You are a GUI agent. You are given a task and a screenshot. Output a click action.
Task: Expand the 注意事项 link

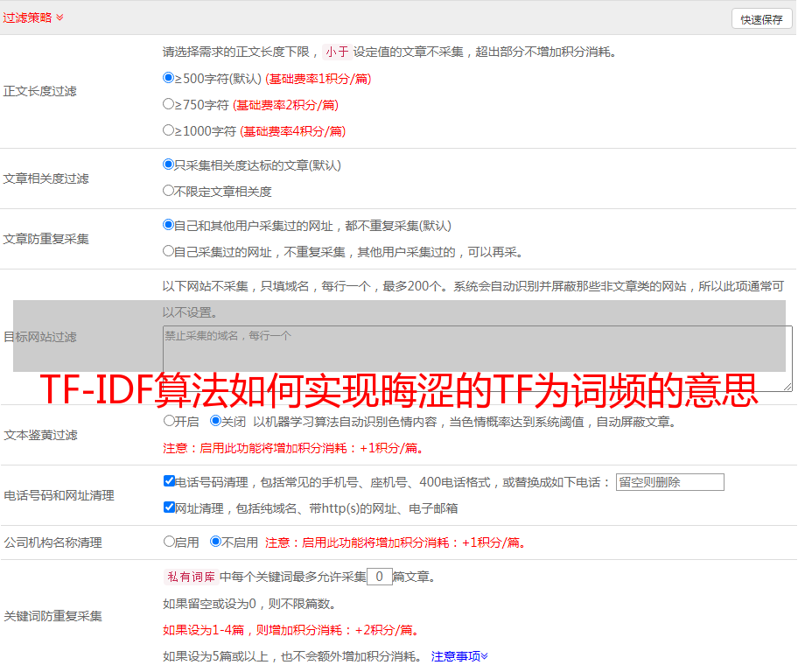click(x=459, y=656)
